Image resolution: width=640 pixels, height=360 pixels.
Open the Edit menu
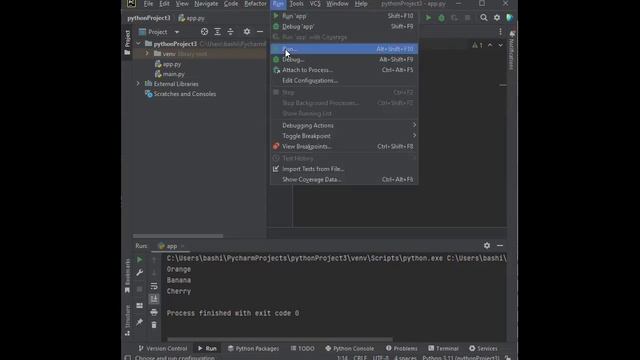click(x=164, y=4)
